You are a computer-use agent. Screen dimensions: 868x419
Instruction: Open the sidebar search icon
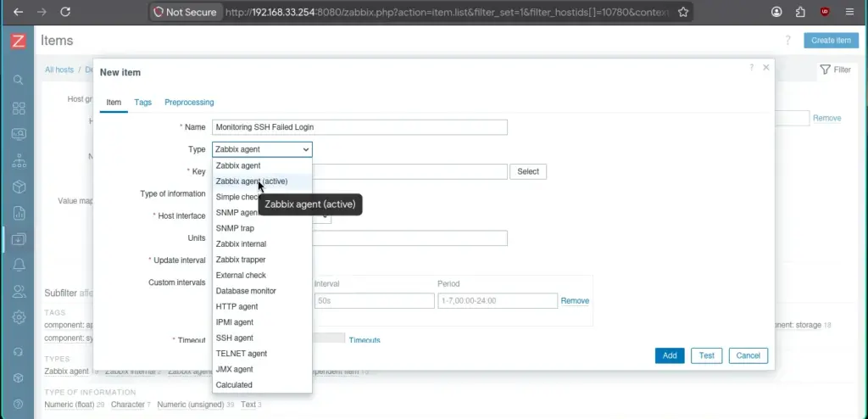(19, 81)
